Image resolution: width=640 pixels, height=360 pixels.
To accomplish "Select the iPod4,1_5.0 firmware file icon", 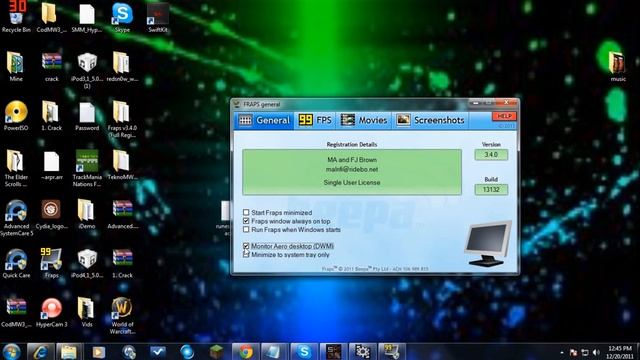I will click(87, 263).
